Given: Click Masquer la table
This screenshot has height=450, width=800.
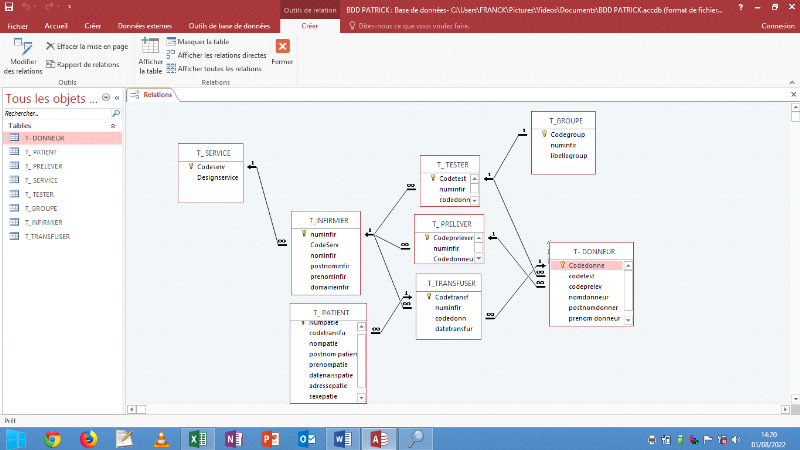Looking at the screenshot, I should [x=197, y=41].
